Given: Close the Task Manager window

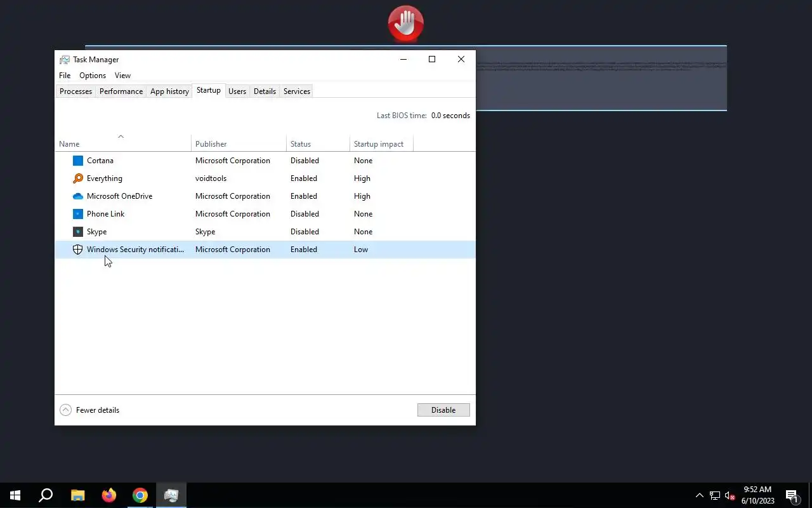Looking at the screenshot, I should tap(461, 59).
